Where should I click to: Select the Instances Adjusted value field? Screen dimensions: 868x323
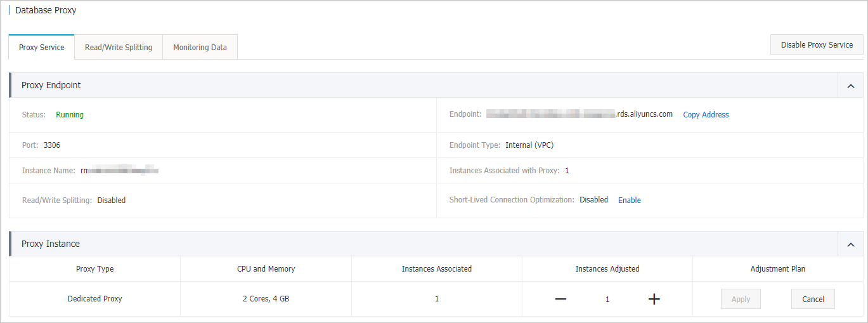pos(607,300)
